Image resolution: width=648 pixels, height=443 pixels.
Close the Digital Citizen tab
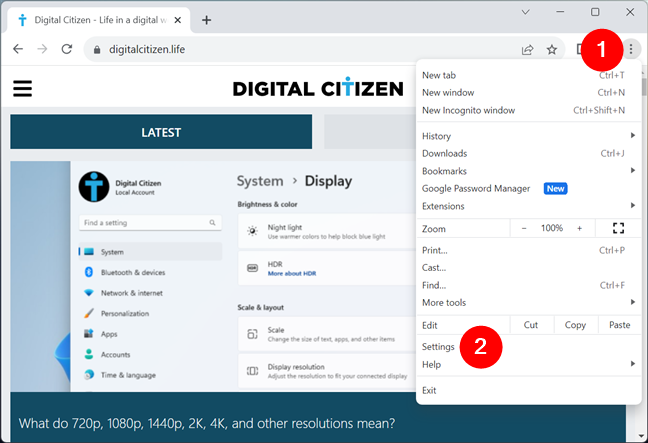click(178, 20)
